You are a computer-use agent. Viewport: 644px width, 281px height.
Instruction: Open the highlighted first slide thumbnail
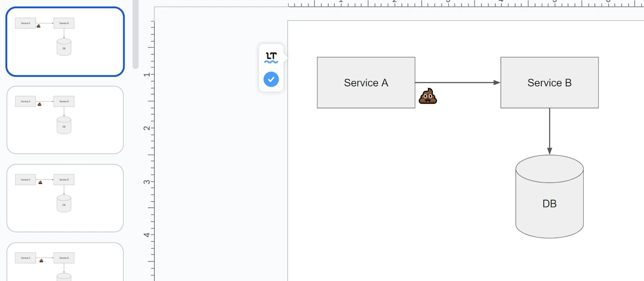coord(65,41)
